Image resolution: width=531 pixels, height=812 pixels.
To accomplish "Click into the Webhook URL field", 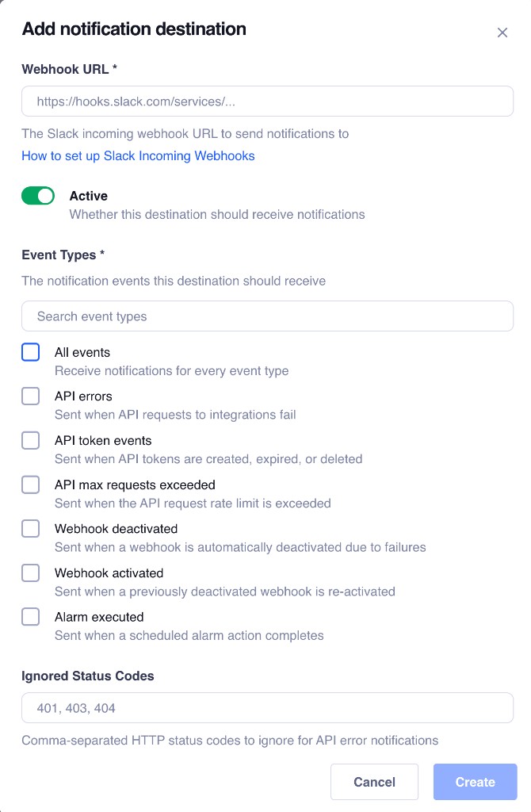I will click(267, 101).
